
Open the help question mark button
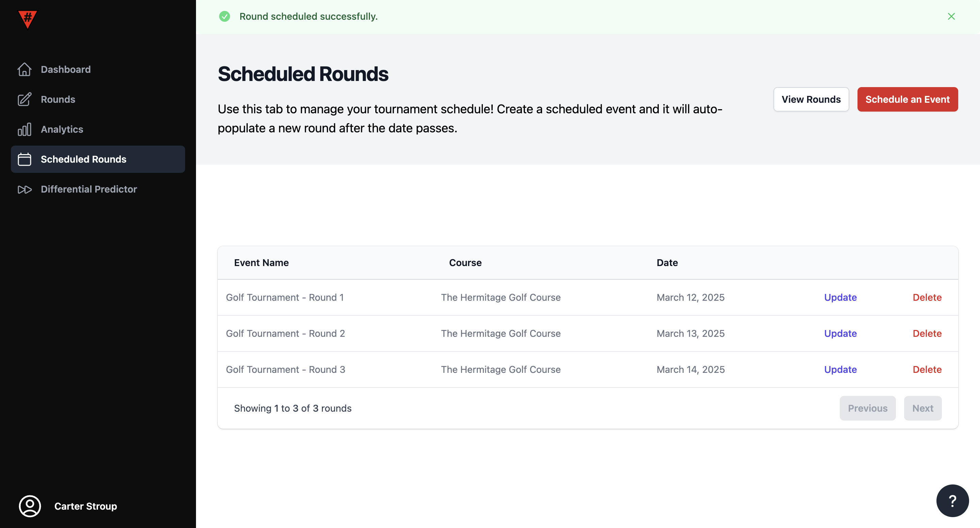(x=952, y=500)
